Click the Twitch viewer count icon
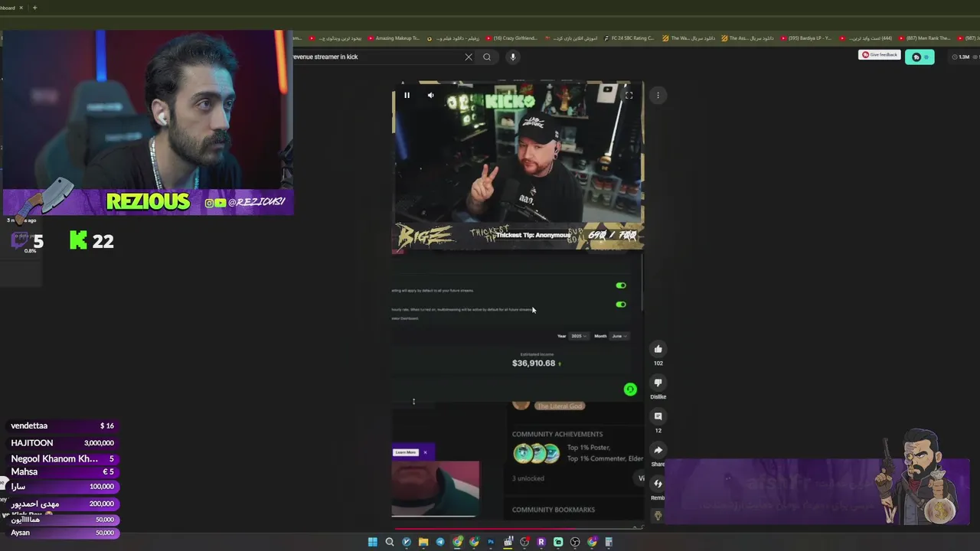 point(20,240)
